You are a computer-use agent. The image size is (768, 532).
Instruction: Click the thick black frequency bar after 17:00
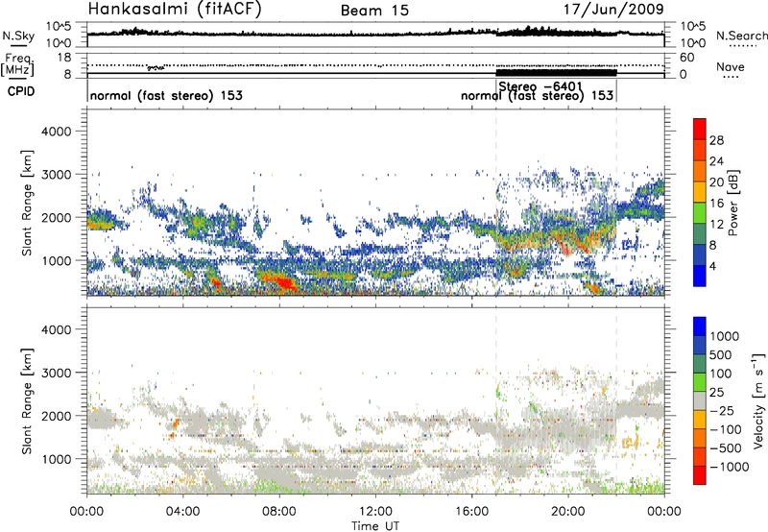coord(557,72)
